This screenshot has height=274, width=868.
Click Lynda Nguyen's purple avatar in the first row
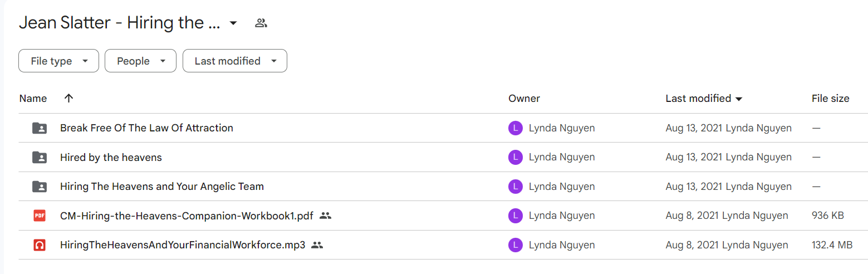516,128
